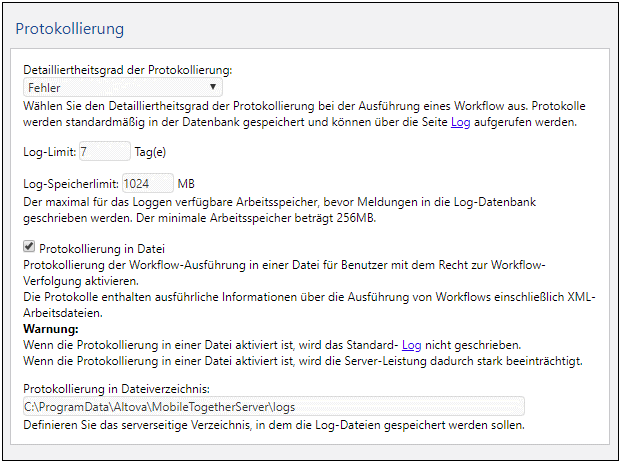Click the 'MB' unit text
This screenshot has height=463, width=621.
(187, 183)
